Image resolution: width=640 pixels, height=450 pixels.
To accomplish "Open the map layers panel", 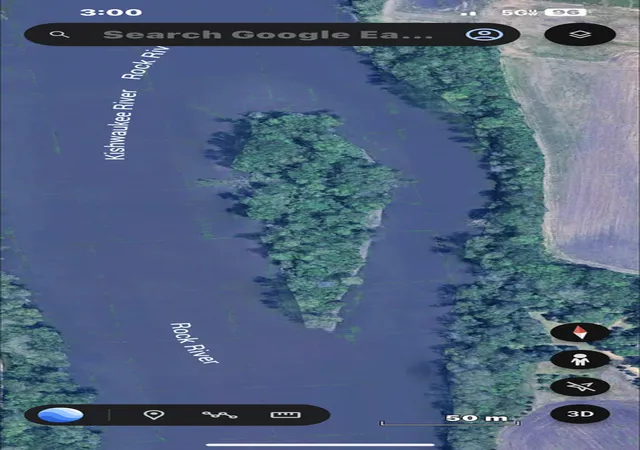I will click(580, 35).
